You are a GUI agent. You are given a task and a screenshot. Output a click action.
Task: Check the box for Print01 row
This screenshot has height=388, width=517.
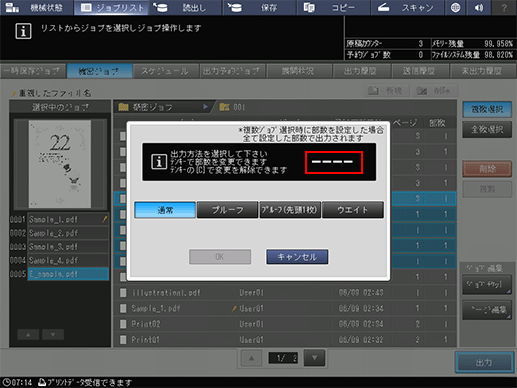pos(123,339)
